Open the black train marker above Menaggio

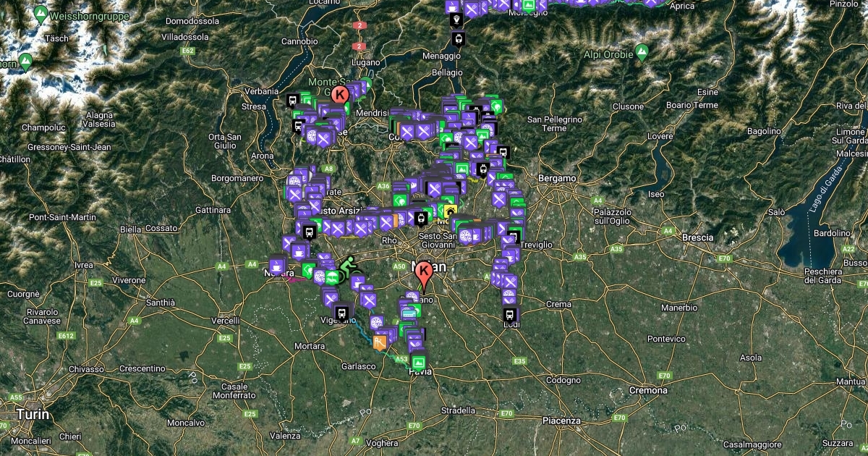(458, 38)
